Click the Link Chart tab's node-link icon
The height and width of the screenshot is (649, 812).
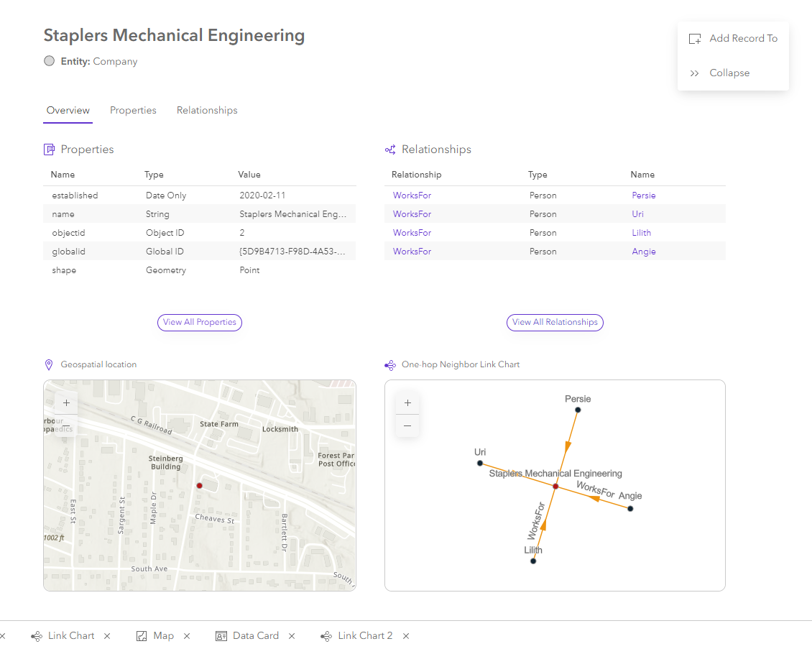click(36, 635)
